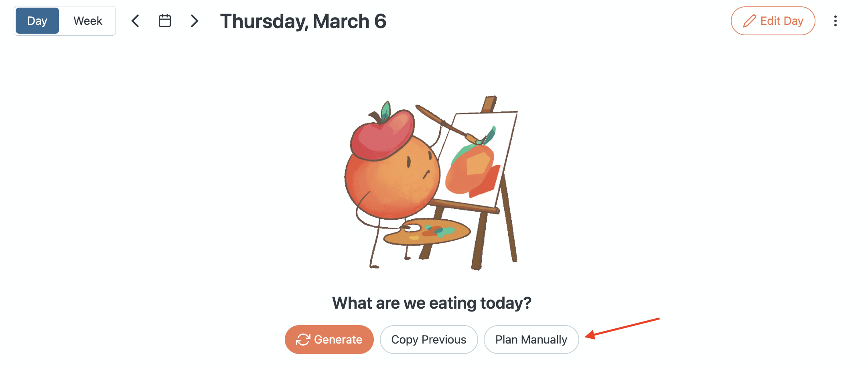Open the calendar date picker icon
This screenshot has width=868, height=368.
pos(165,21)
